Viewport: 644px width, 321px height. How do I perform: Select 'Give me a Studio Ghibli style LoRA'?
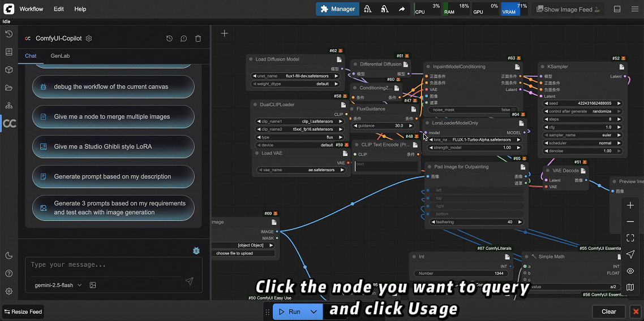point(113,146)
